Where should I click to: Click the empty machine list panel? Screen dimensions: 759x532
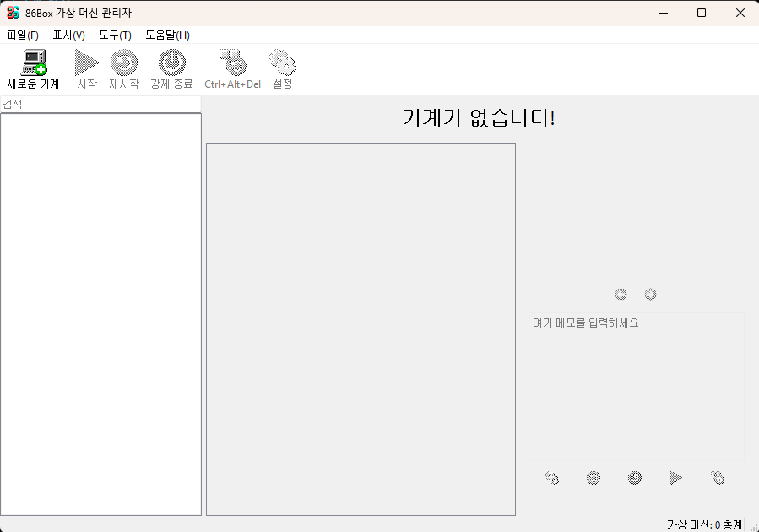pyautogui.click(x=100, y=315)
